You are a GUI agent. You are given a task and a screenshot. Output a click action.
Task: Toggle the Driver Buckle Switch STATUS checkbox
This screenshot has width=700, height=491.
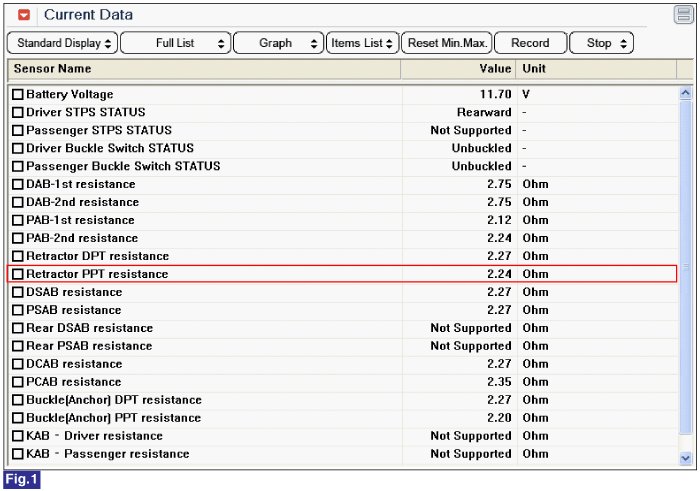[x=17, y=149]
